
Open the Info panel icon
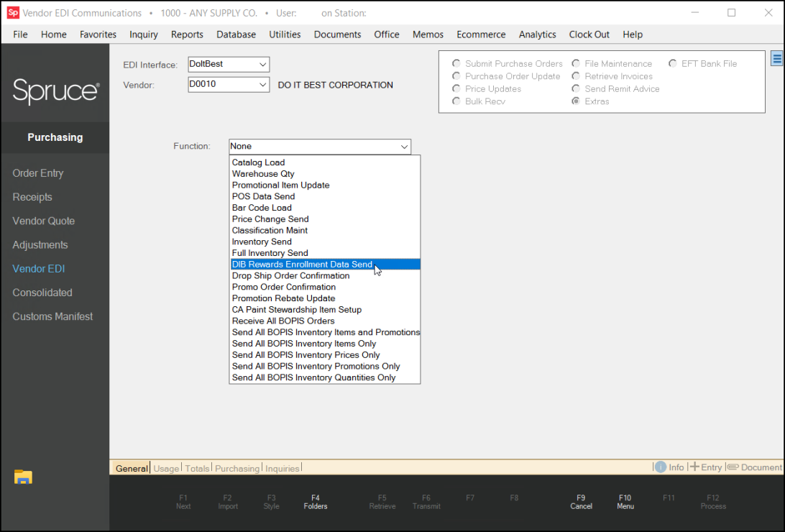(660, 467)
